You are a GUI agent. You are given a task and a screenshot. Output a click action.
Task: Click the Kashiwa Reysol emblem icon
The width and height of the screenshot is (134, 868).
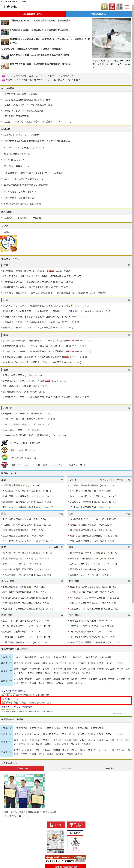tap(4, 450)
